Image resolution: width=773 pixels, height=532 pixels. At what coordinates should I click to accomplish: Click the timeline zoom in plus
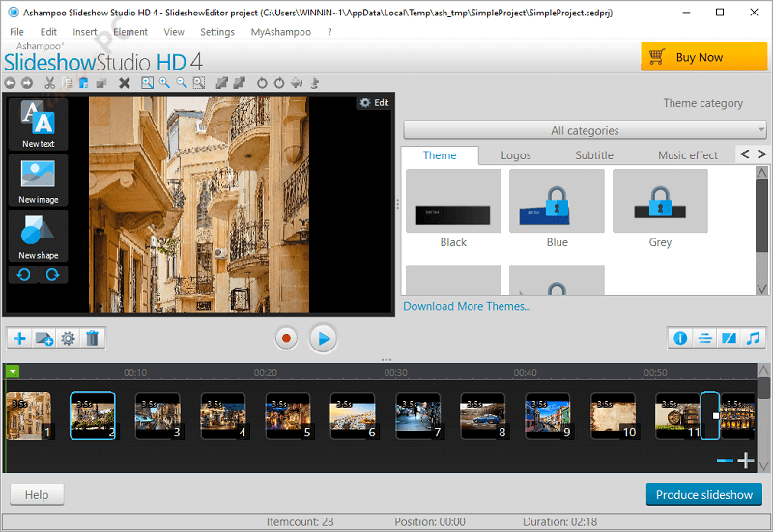point(746,461)
